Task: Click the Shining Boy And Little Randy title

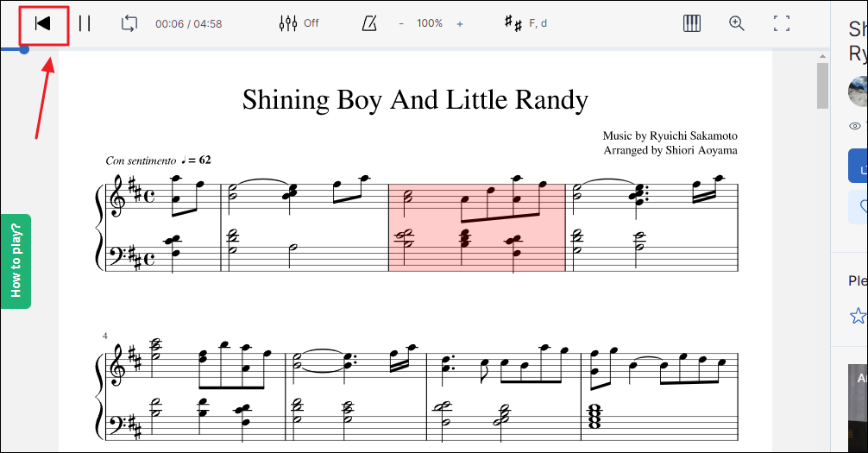Action: tap(415, 100)
